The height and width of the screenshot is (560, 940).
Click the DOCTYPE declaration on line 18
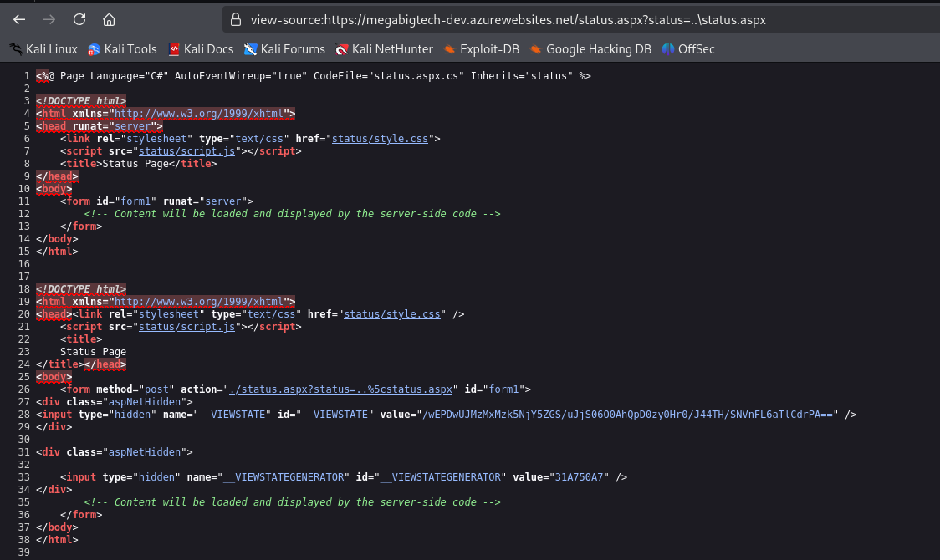pos(81,288)
